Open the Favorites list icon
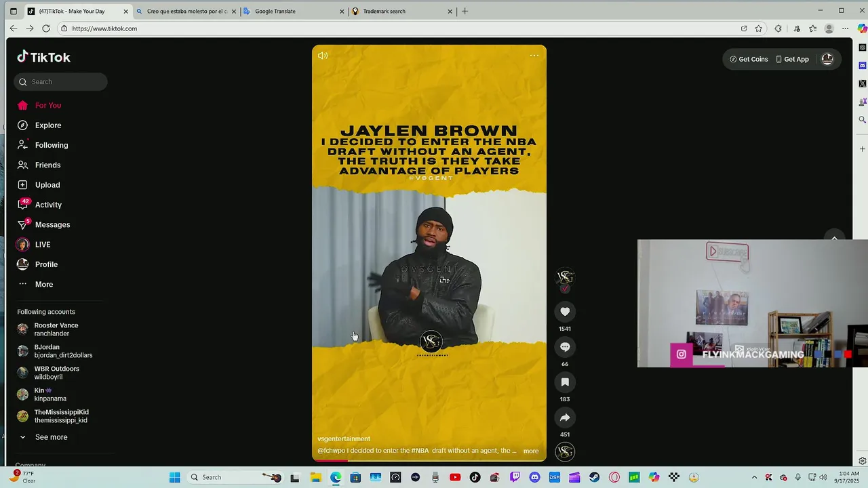This screenshot has width=868, height=488. (x=813, y=28)
